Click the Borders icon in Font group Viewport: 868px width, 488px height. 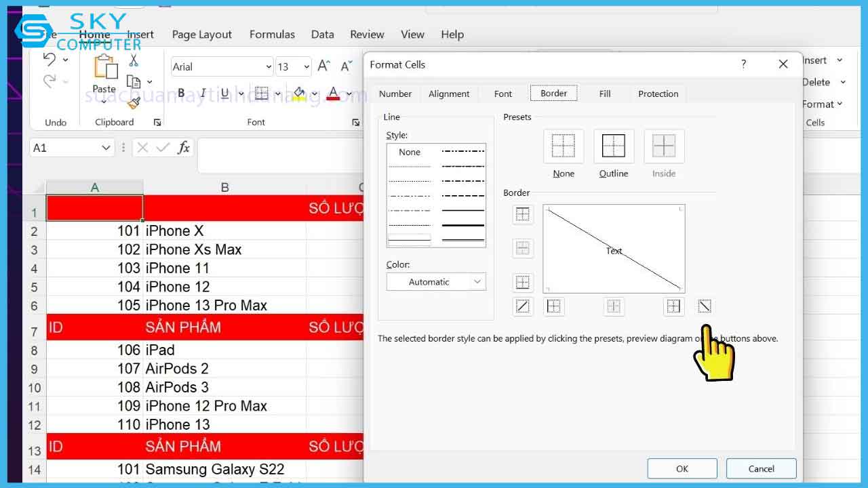262,94
